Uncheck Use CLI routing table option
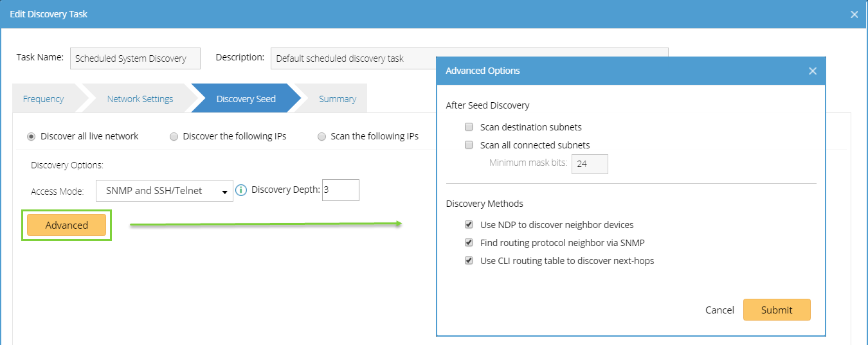The width and height of the screenshot is (868, 345). point(469,261)
